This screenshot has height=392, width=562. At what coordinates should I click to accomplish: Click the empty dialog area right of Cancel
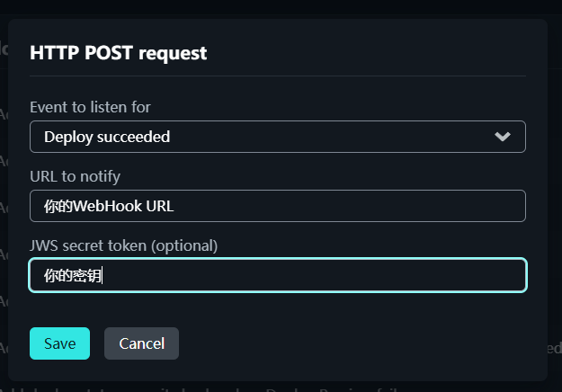(x=360, y=343)
